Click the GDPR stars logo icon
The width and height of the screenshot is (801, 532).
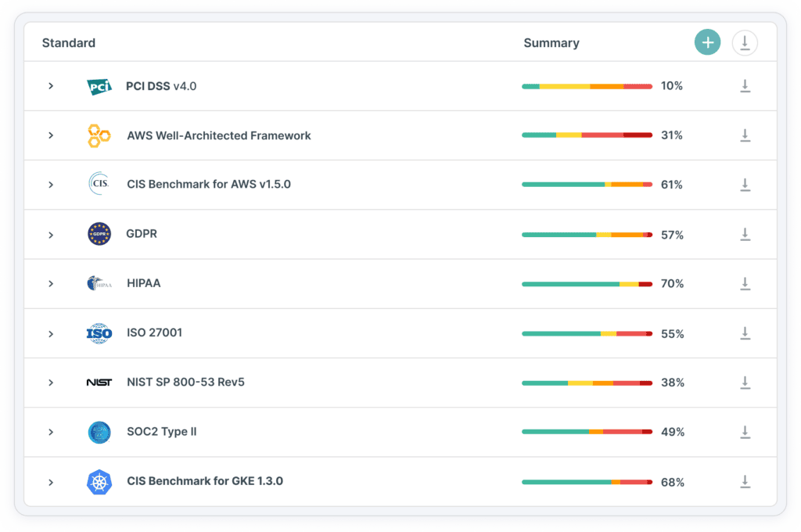(x=99, y=234)
